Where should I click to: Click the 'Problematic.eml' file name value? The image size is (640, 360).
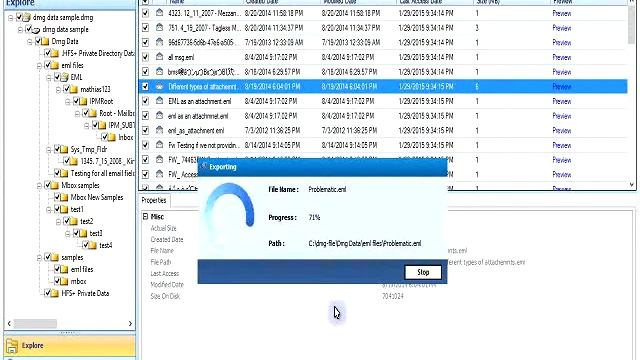[327, 189]
